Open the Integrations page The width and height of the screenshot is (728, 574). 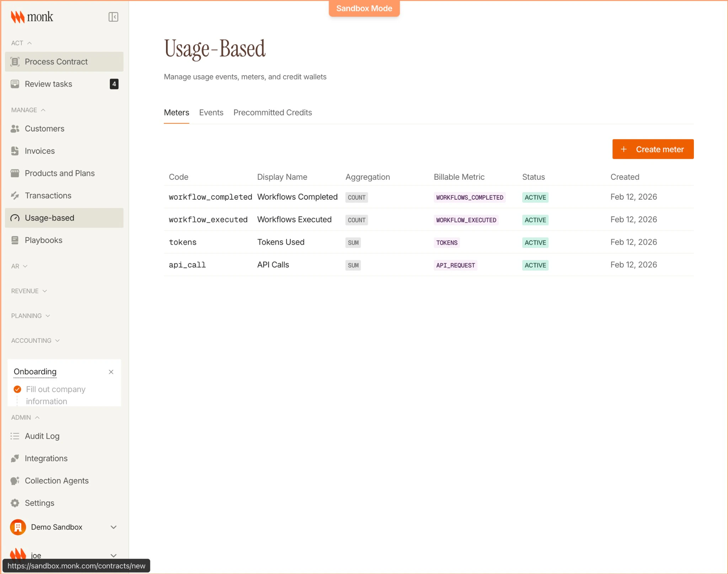[x=46, y=458]
